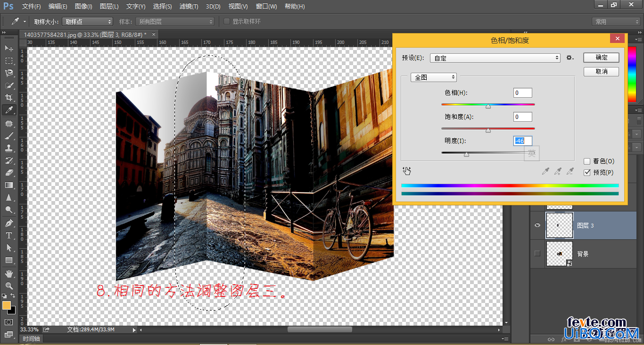Open the 文件(F) menu
Image resolution: width=644 pixels, height=345 pixels.
point(32,7)
